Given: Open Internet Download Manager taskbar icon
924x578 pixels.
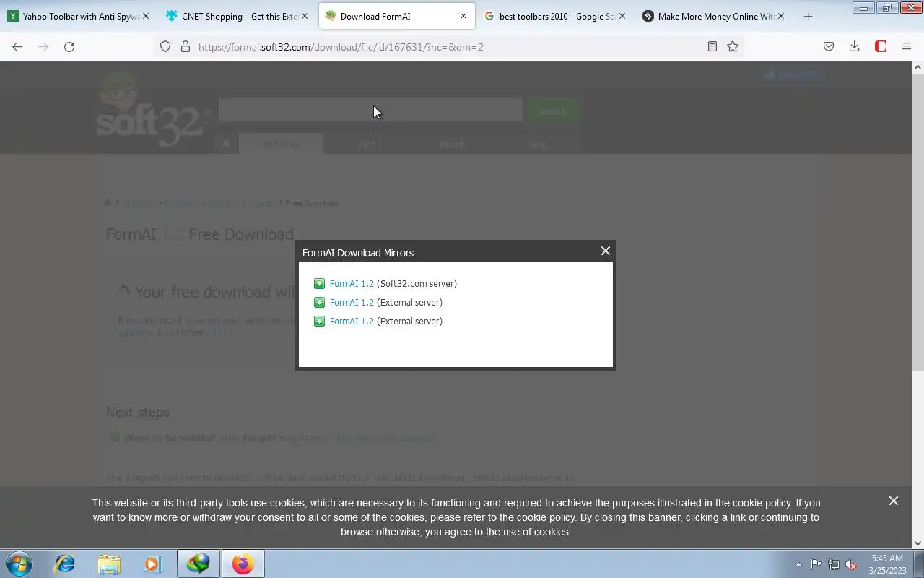Looking at the screenshot, I should [x=199, y=564].
